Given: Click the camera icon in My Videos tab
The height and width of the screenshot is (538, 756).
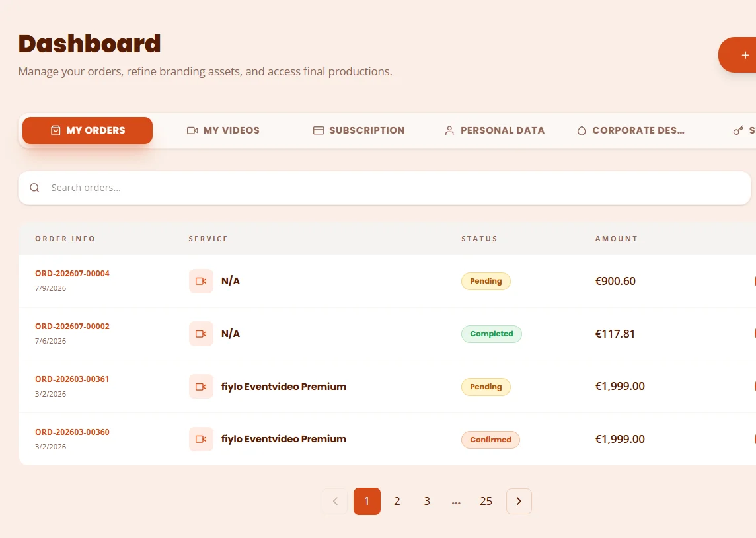Looking at the screenshot, I should click(192, 130).
